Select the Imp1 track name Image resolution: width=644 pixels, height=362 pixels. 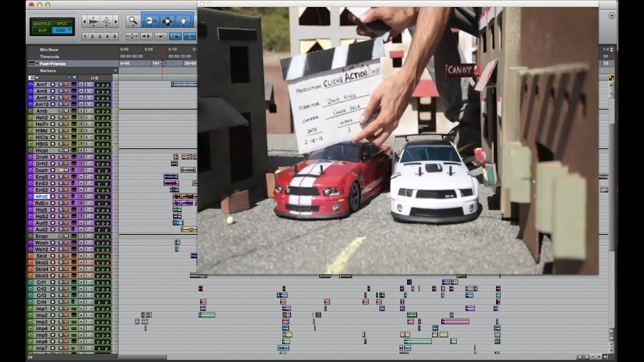click(x=42, y=309)
